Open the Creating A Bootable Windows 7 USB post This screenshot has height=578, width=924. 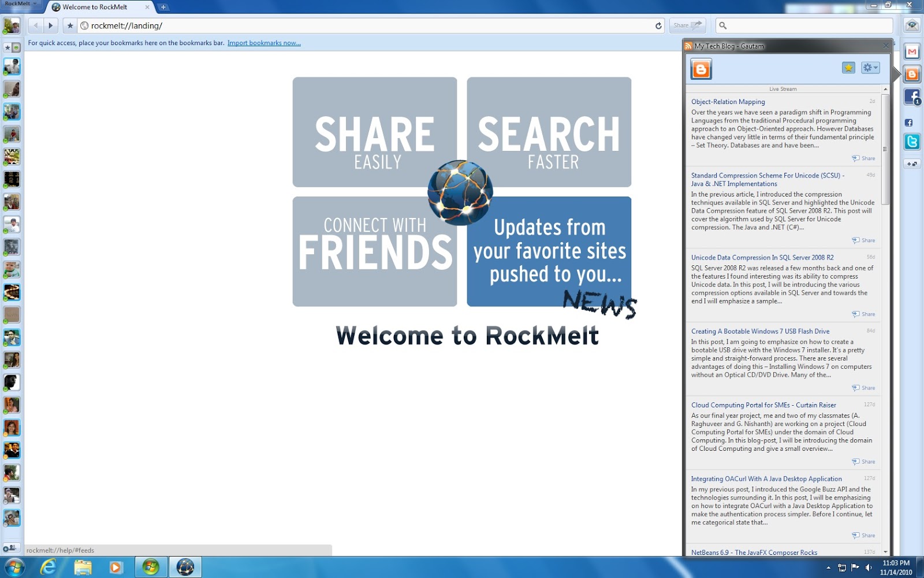(x=761, y=331)
